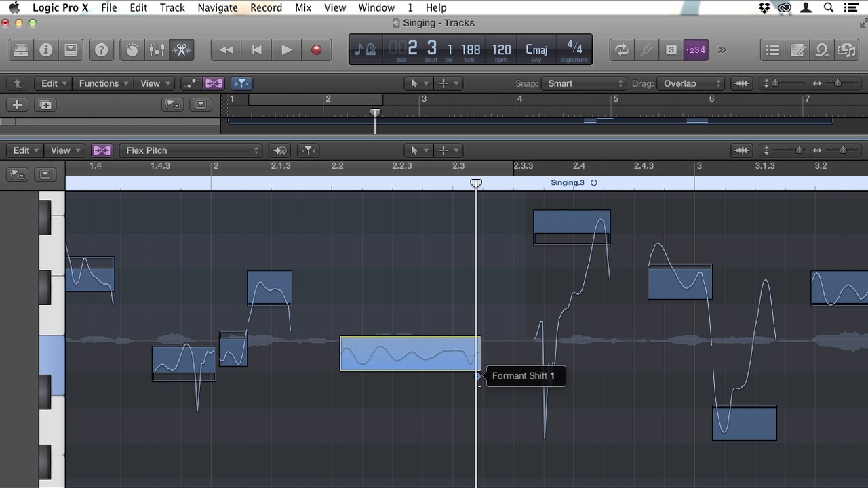Open the Apple Loops browser icon
Viewport: 868px width, 488px height.
click(x=822, y=50)
